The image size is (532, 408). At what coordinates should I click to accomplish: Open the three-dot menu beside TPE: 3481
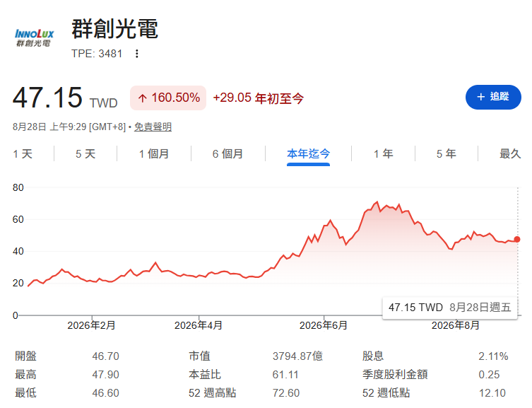(137, 54)
